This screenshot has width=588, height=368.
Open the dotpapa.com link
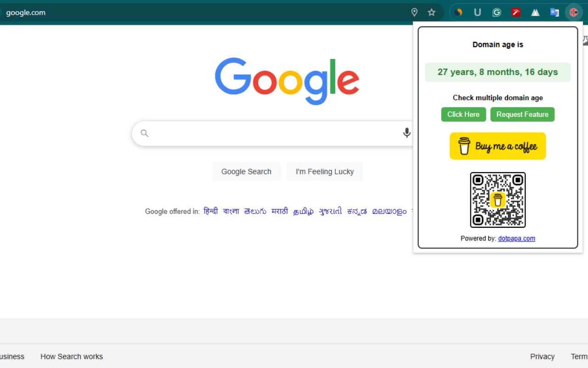pos(516,238)
